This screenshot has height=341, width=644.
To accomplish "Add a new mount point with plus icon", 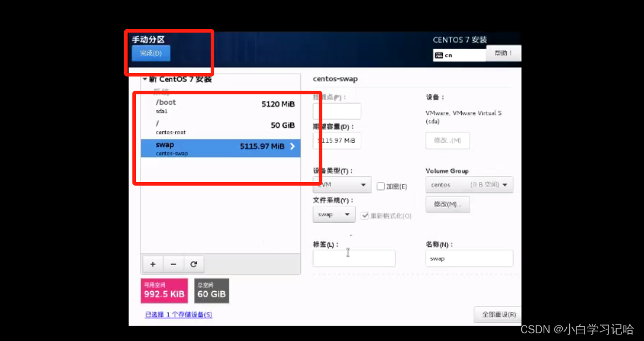I will (153, 264).
